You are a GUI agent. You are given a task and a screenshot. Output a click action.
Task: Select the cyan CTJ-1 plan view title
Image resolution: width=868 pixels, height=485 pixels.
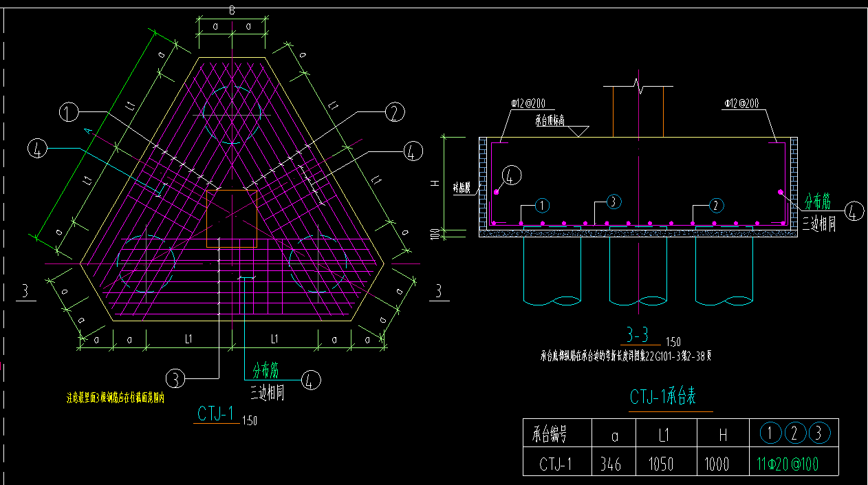(216, 413)
